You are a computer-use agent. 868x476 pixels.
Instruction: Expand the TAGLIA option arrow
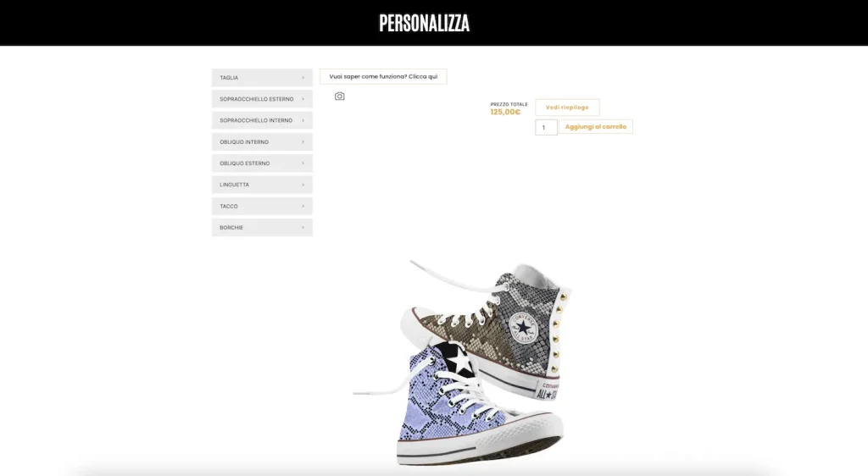[303, 77]
